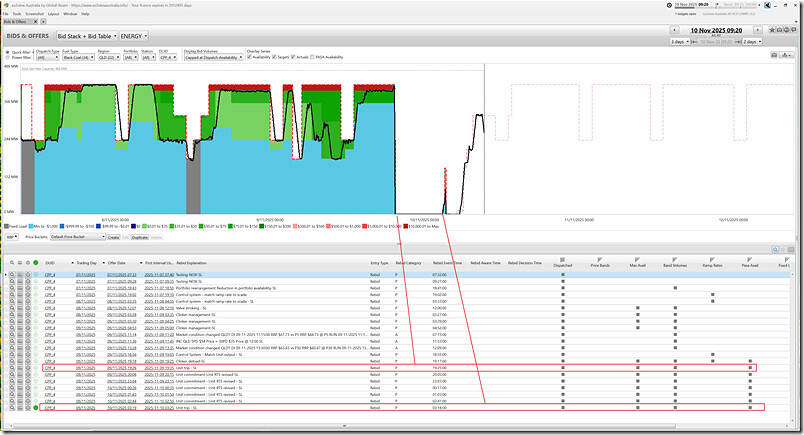The image size is (804, 435).
Task: Toggle the PASA Availability overlay checkbox
Action: click(x=312, y=57)
